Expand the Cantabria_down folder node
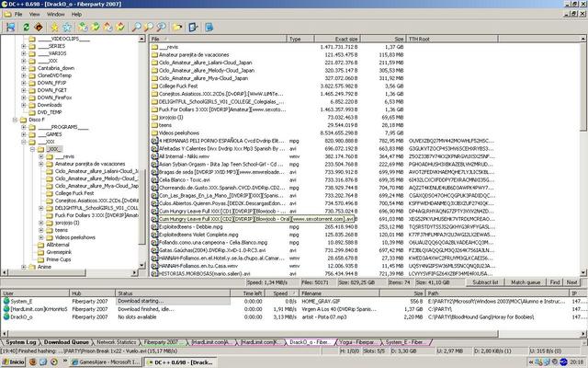 pyautogui.click(x=24, y=68)
